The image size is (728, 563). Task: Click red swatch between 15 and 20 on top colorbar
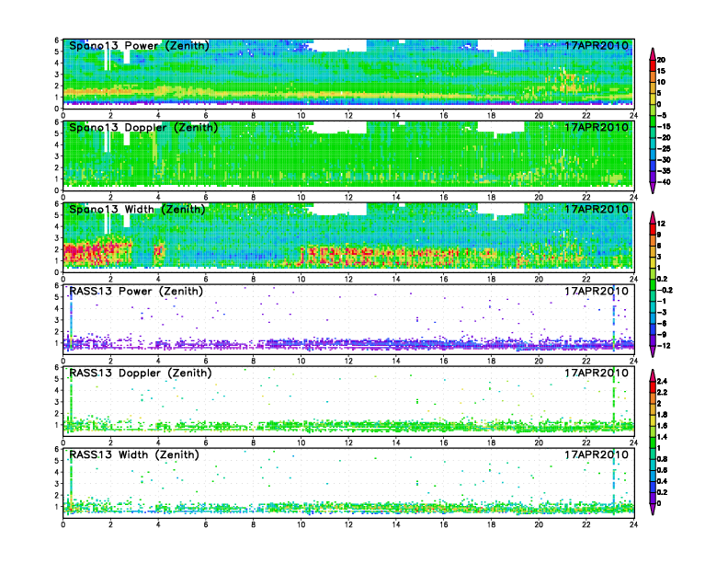pos(653,65)
